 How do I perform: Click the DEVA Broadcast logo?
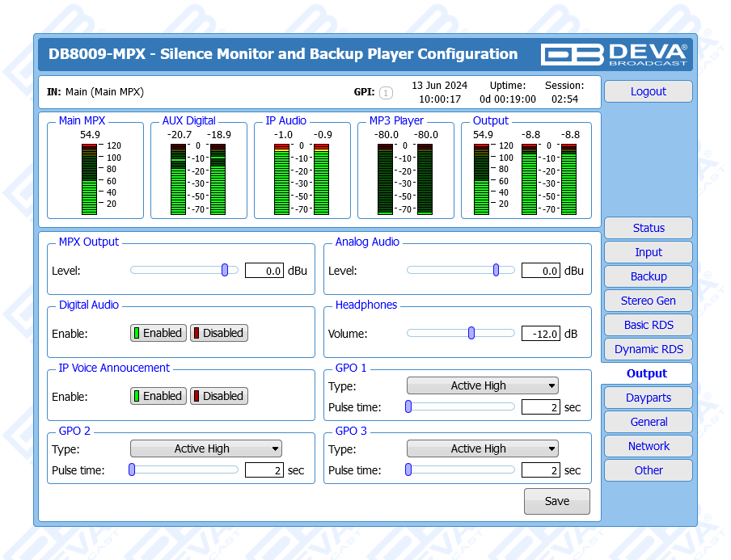615,54
